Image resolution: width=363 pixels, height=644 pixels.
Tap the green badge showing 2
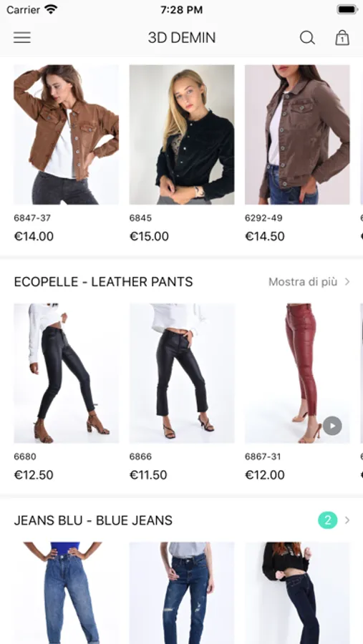[328, 520]
